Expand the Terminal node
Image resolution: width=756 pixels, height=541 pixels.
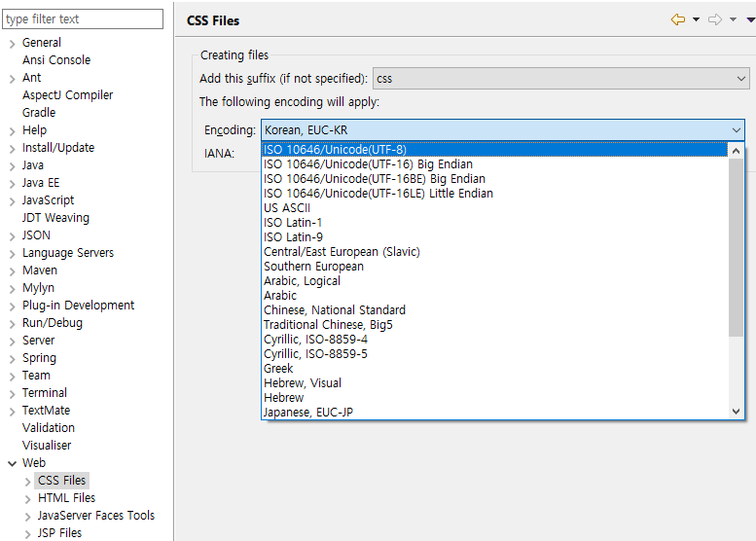click(12, 394)
